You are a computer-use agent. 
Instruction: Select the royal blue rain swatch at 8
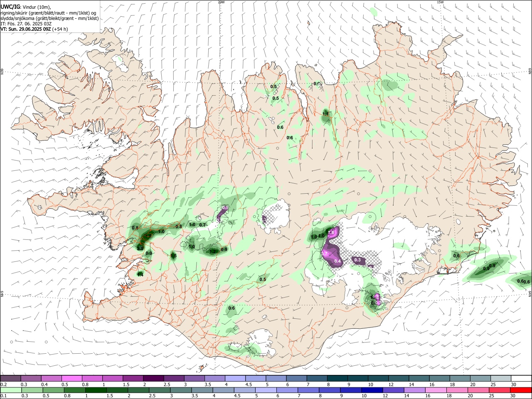pos(330,390)
